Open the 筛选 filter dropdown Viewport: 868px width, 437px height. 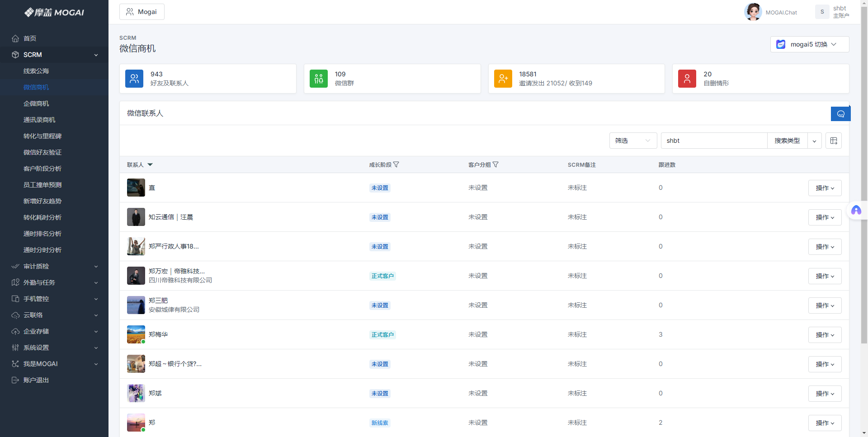coord(632,141)
